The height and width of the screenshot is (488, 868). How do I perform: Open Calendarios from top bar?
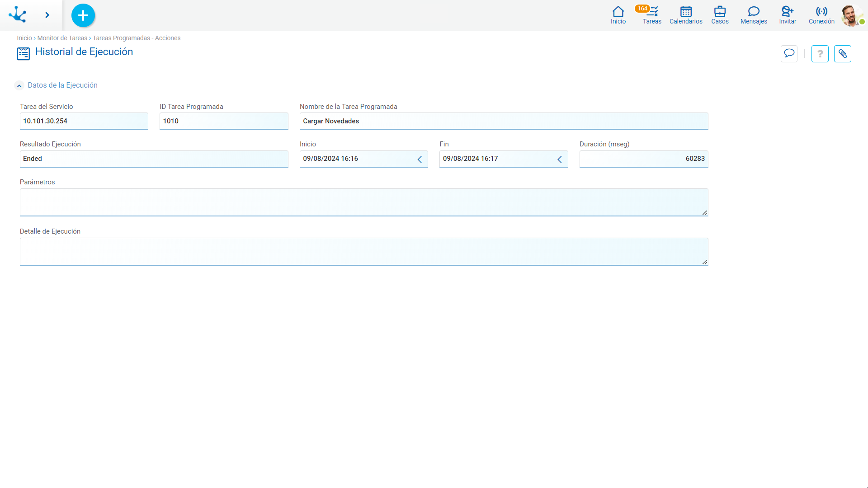(x=686, y=15)
